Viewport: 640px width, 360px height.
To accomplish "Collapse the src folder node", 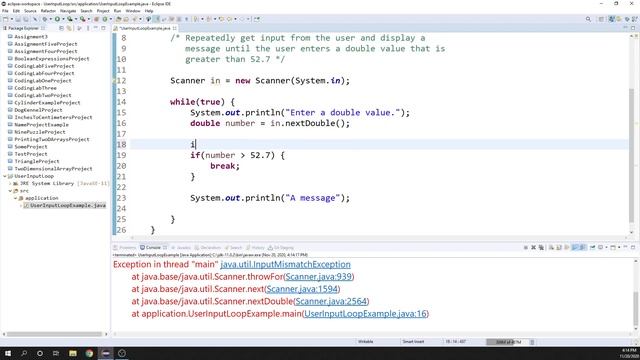I will coord(10,191).
